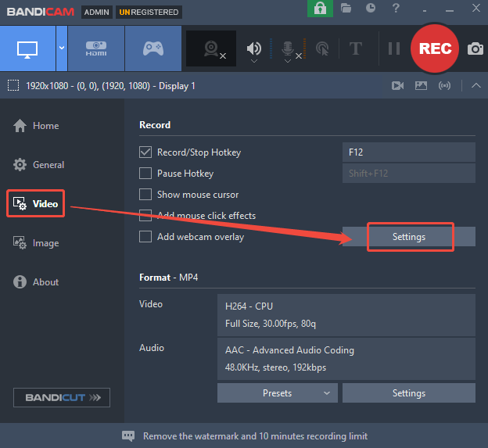Screen dimensions: 488x448
Task: Click 48.0KHz, stereo, 192kbps text
Action: [275, 367]
